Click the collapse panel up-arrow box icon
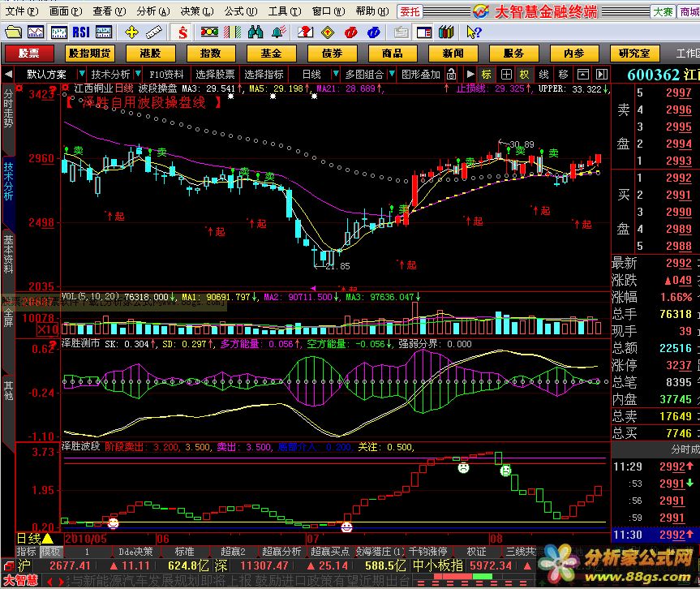This screenshot has height=589, width=700. (583, 74)
